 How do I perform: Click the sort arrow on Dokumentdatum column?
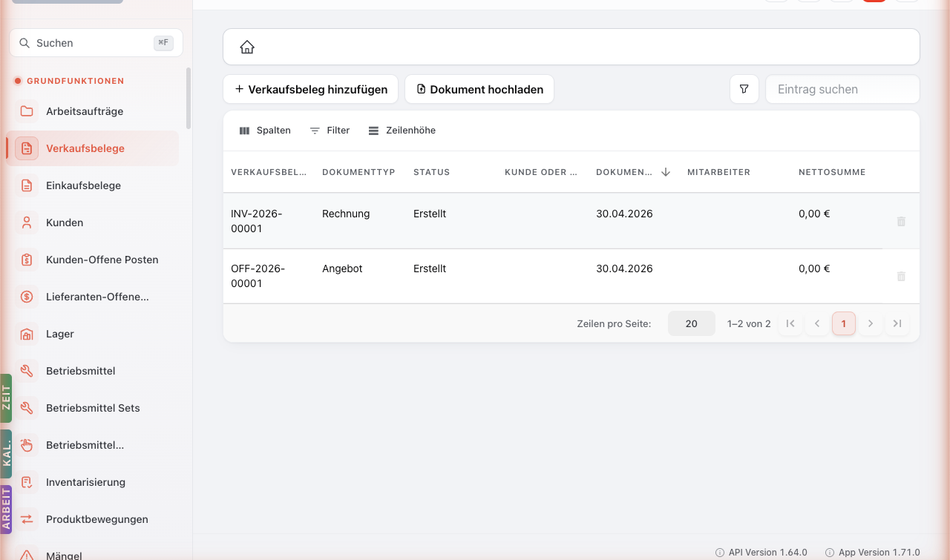point(666,172)
